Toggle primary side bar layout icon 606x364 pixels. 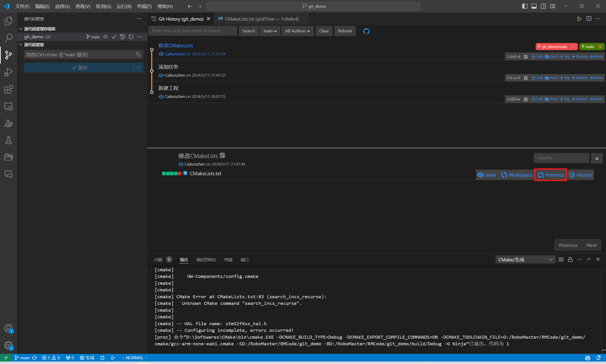(525, 6)
